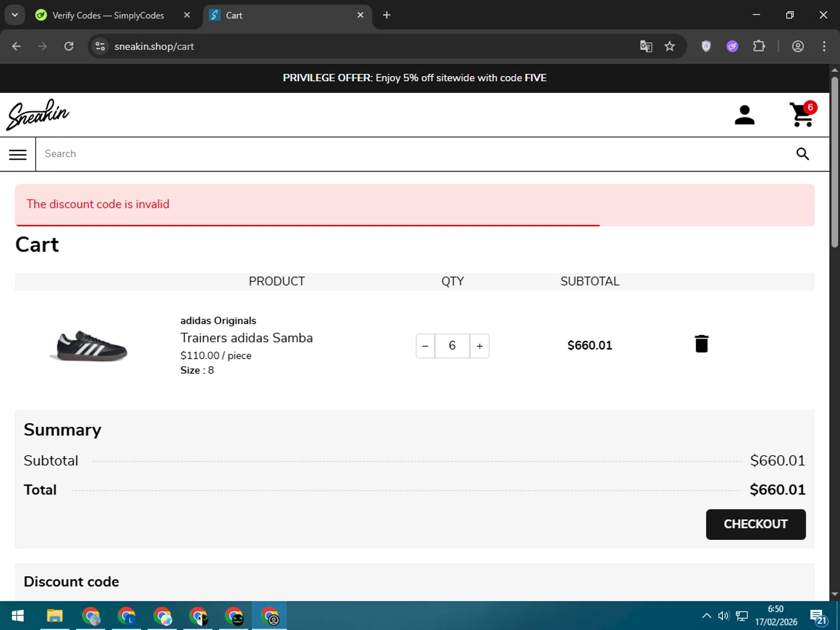Click the translate page icon
Screen dimensions: 840x630
coord(646,46)
